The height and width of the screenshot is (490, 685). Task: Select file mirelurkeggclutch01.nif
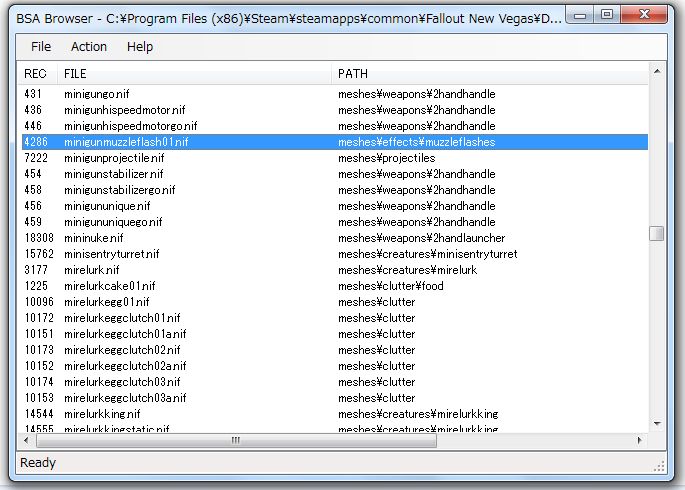(x=122, y=318)
